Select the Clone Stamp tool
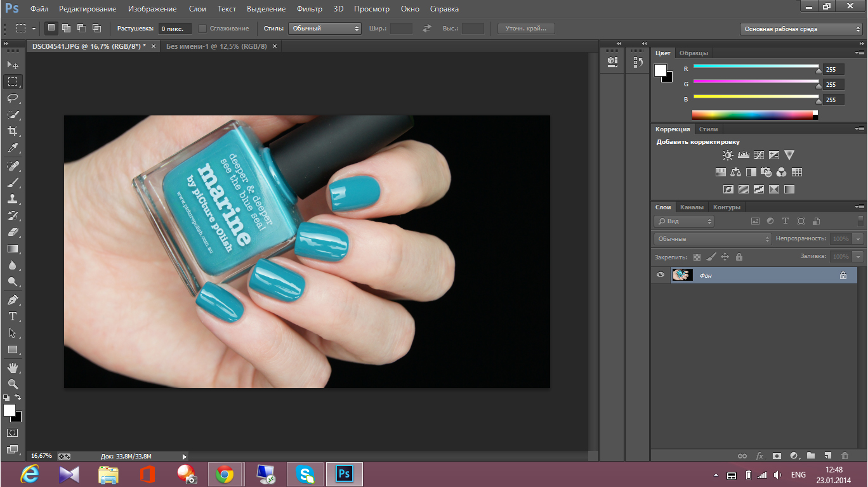Image resolution: width=868 pixels, height=487 pixels. coord(13,199)
